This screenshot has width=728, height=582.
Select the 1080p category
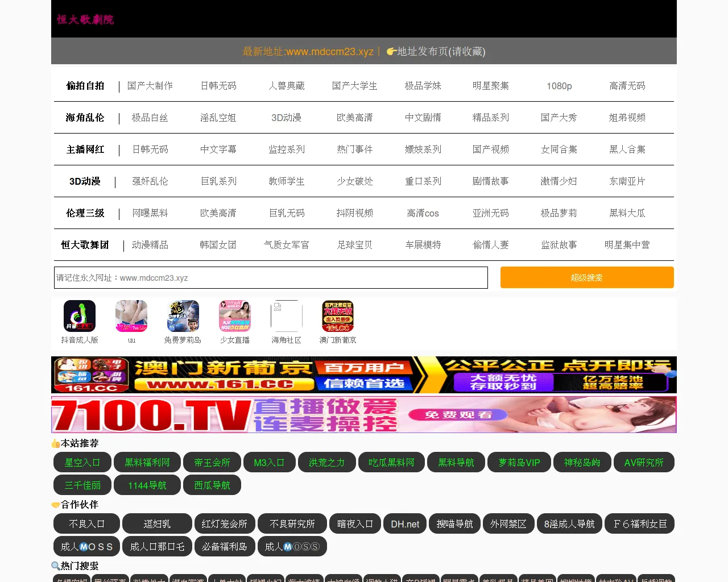pos(559,86)
